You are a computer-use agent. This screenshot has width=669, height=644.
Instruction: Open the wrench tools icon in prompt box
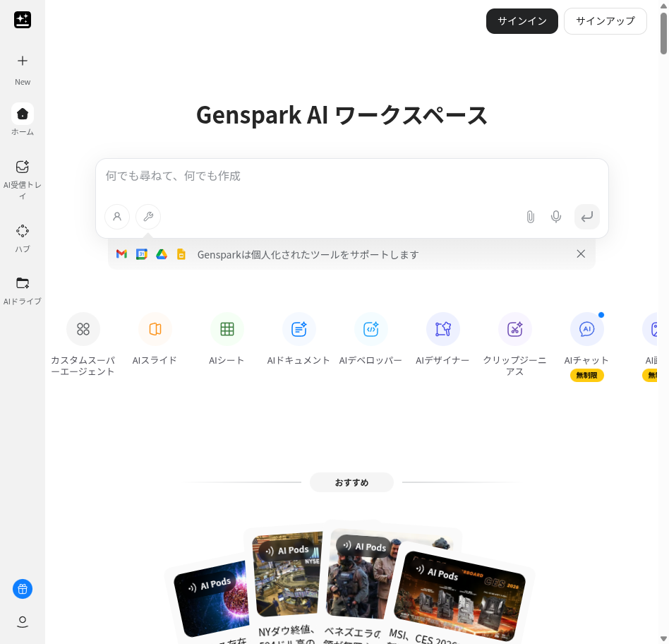coord(147,217)
